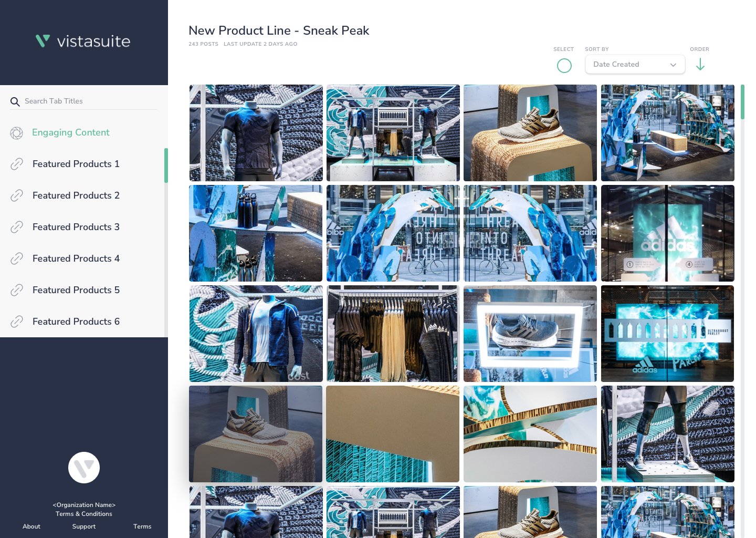Click the gallery vertical scrollbar thumb
Image resolution: width=756 pixels, height=538 pixels.
[742, 102]
